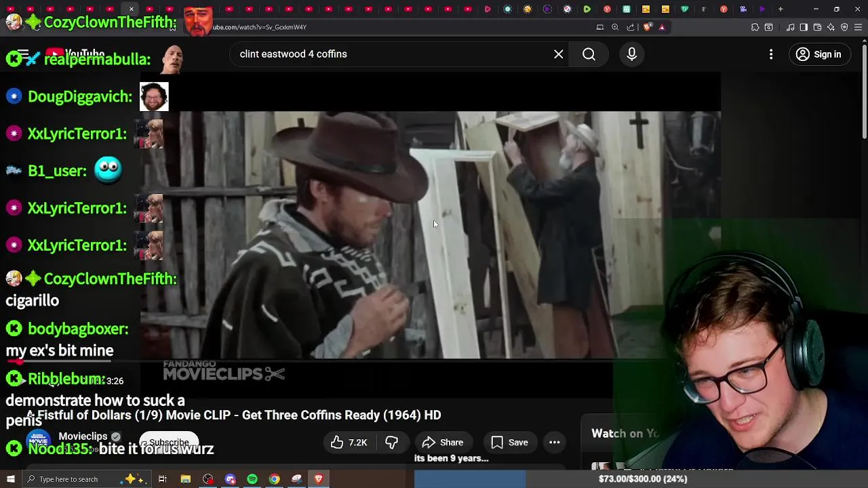868x488 pixels.
Task: Select the green play-icon browser tab
Action: 587,9
